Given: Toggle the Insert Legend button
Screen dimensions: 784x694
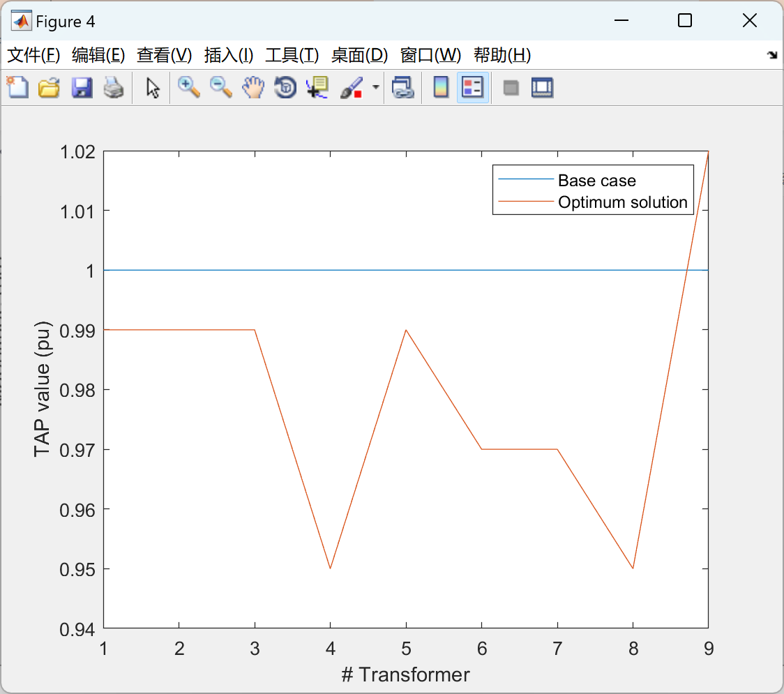Looking at the screenshot, I should point(472,87).
